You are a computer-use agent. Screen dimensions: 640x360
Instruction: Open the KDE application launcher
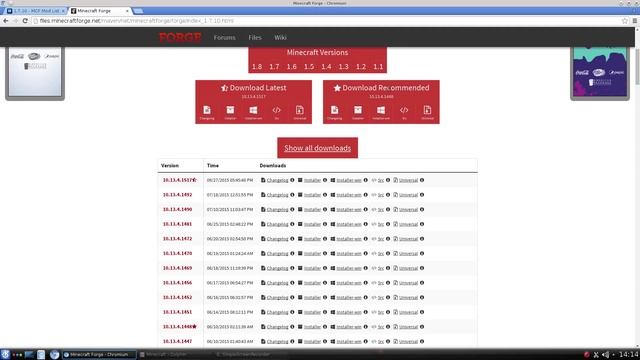click(x=5, y=354)
